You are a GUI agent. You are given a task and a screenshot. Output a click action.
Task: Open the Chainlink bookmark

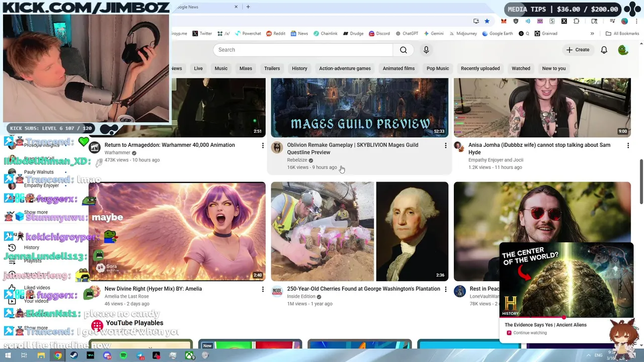click(325, 34)
